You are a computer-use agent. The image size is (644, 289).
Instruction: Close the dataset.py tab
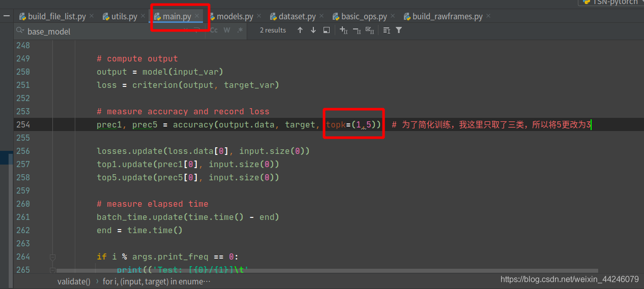click(321, 16)
